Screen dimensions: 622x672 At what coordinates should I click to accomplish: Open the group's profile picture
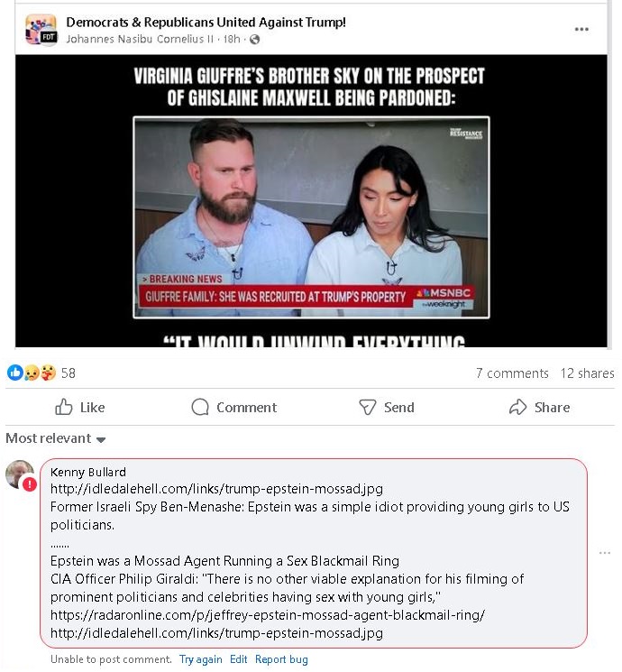pos(41,30)
